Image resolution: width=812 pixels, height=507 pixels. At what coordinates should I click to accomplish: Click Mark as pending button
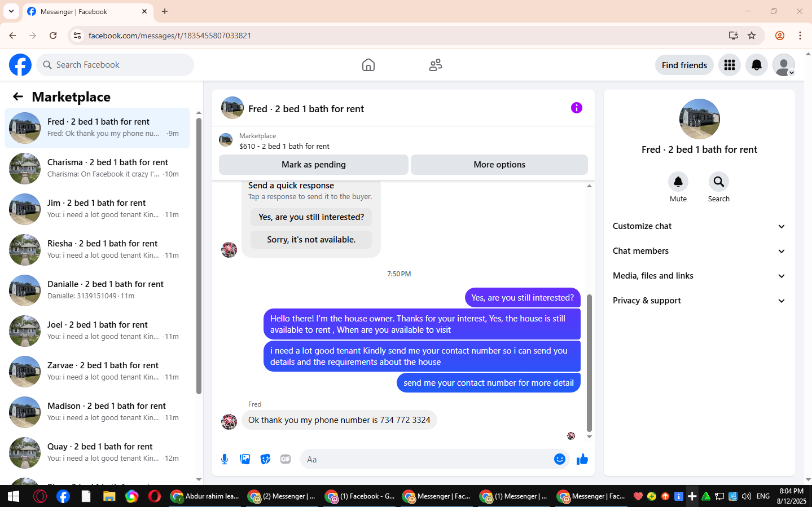pos(314,165)
